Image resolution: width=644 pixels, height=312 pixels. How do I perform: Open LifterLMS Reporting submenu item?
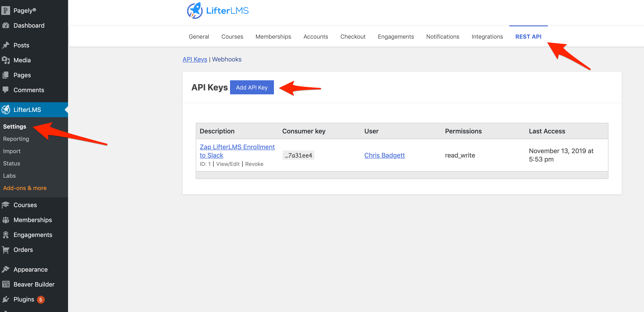coord(16,139)
